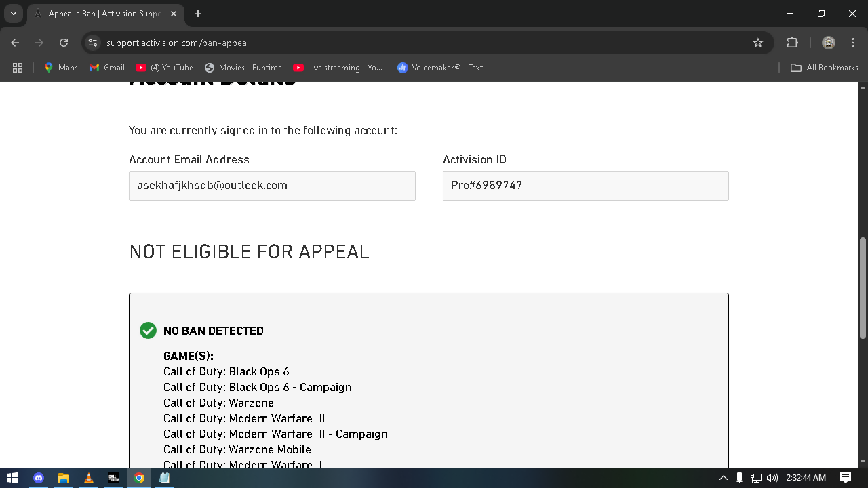Click the Account Email Address field
Screen dimensions: 868x488
pos(272,186)
